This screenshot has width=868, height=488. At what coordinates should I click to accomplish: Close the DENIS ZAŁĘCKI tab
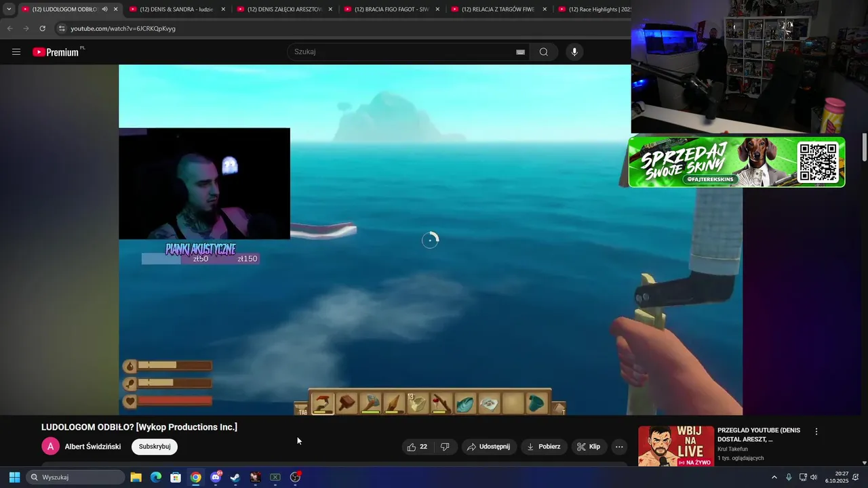(330, 9)
